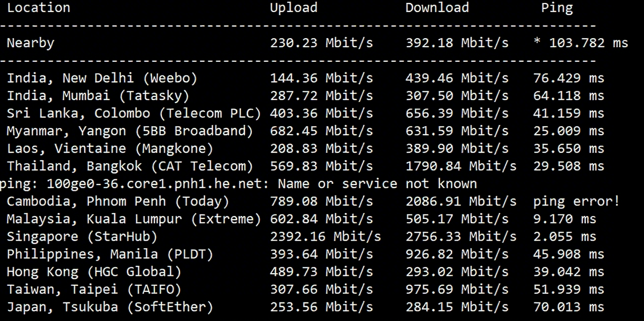This screenshot has height=321, width=644.
Task: Select the Laos, Vientaine (Mangkone) entry
Action: 110,148
